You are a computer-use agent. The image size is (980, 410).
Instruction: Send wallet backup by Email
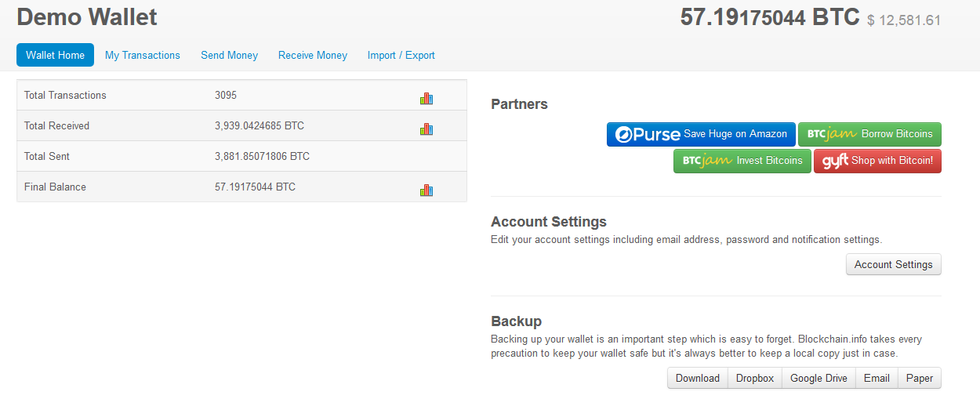tap(877, 378)
